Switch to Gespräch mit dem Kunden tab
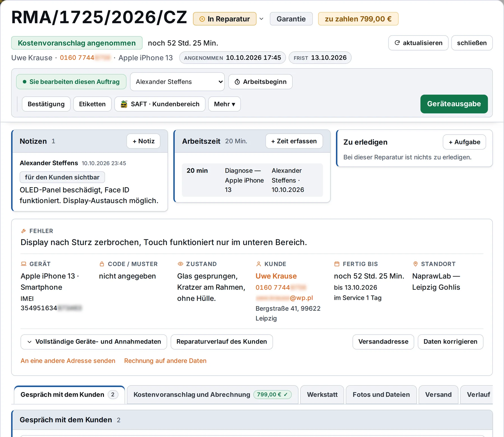The image size is (504, 437). 69,395
